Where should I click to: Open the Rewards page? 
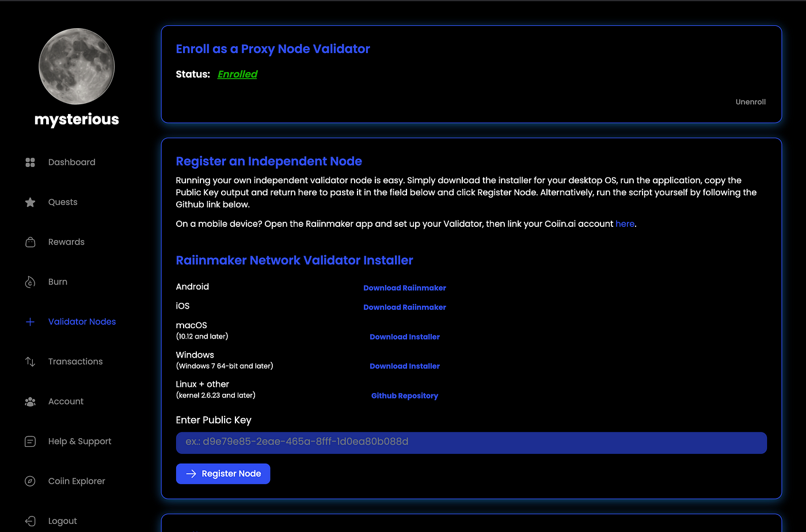tap(66, 242)
